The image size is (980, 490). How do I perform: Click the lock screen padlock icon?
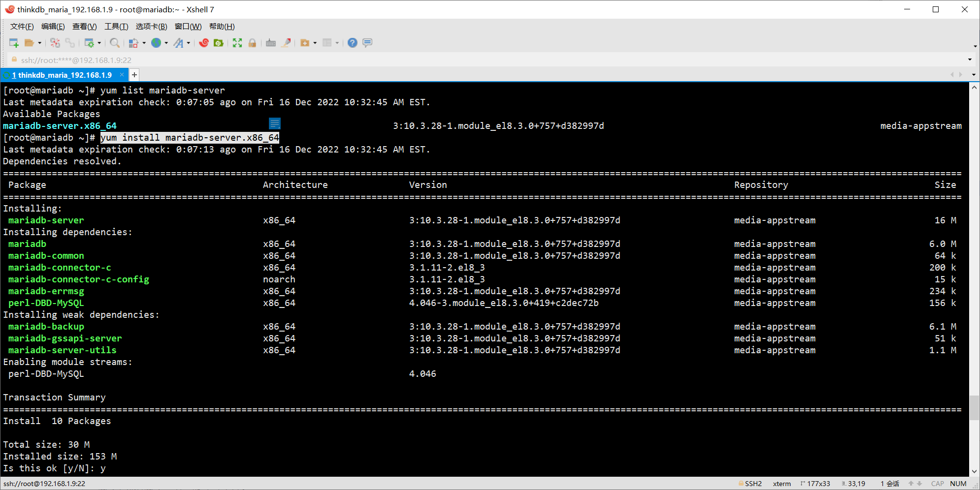click(x=252, y=43)
